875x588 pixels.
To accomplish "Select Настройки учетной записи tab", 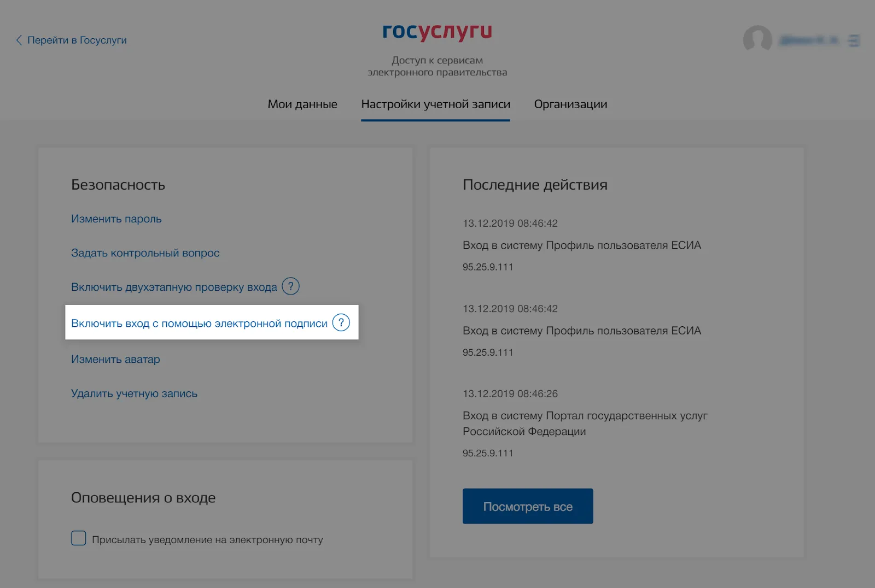I will [435, 104].
